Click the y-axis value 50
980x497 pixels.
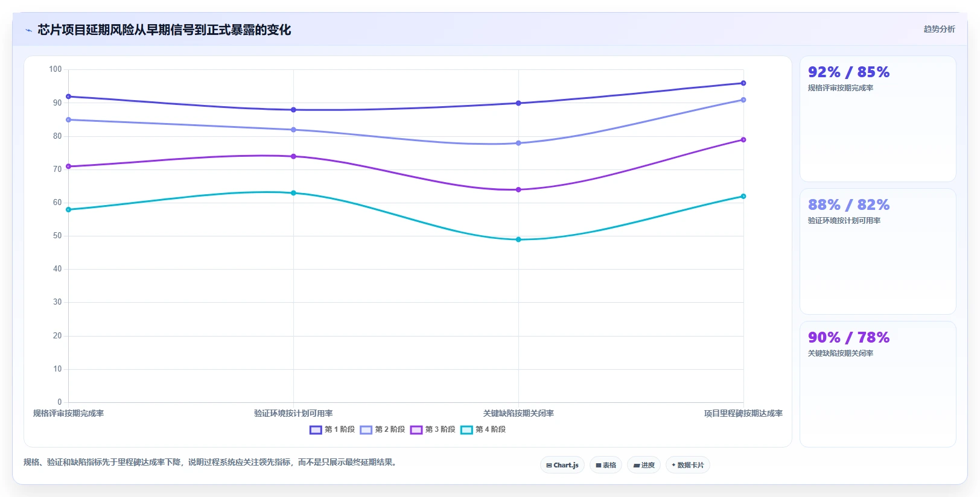(x=57, y=236)
